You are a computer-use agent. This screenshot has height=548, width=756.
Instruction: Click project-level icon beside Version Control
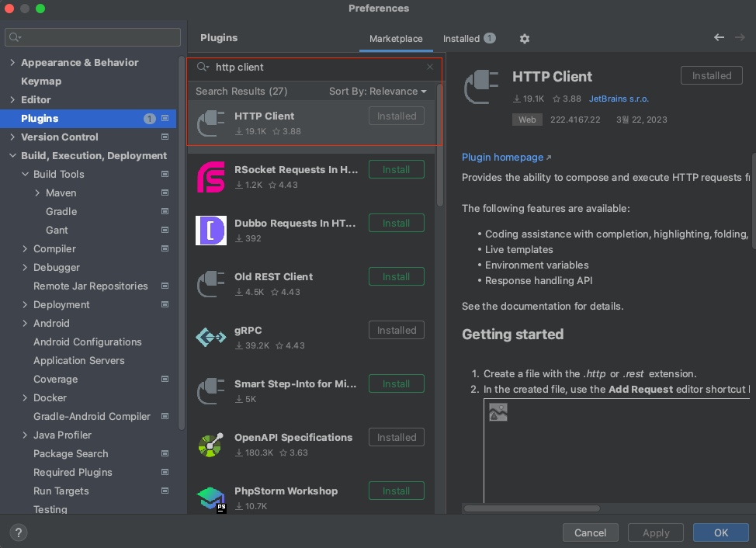[165, 137]
